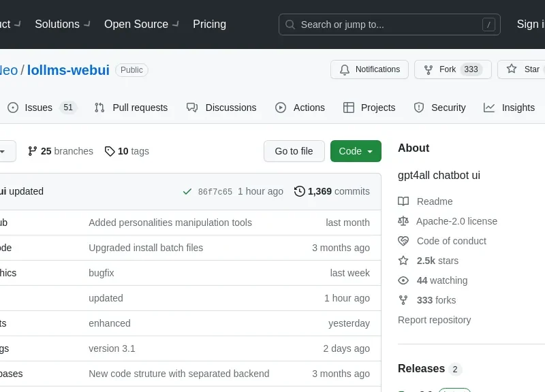Screen dimensions: 545x392
Task: Open the Issues tab
Action: (42, 108)
